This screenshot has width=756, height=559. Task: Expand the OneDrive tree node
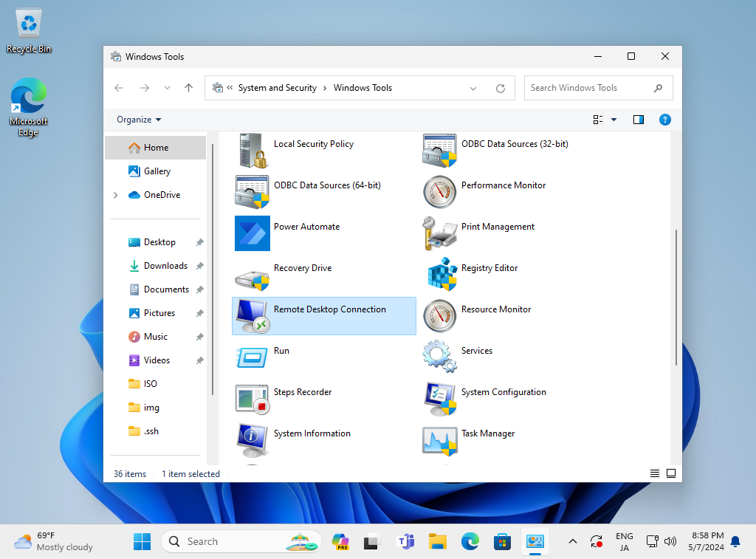click(x=115, y=195)
